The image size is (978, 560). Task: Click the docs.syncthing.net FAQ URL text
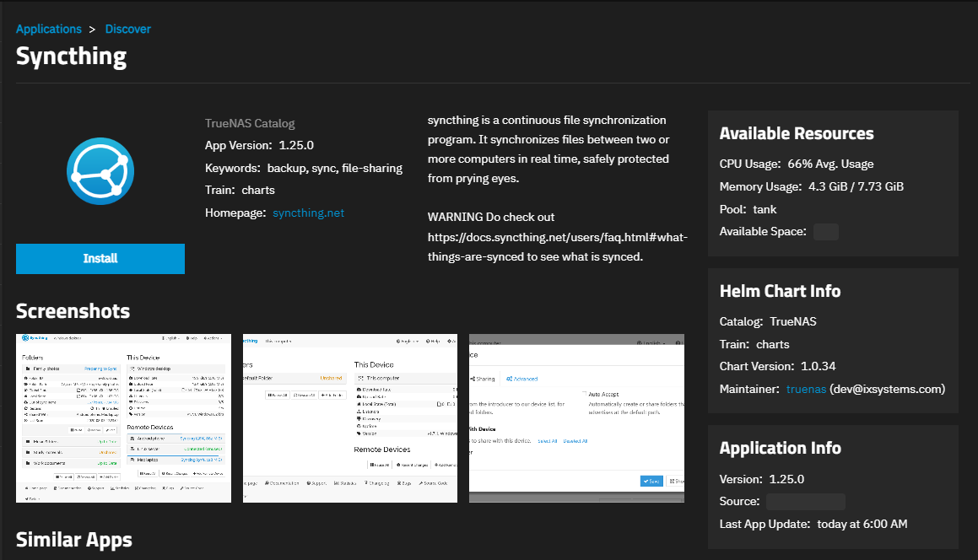tap(558, 246)
